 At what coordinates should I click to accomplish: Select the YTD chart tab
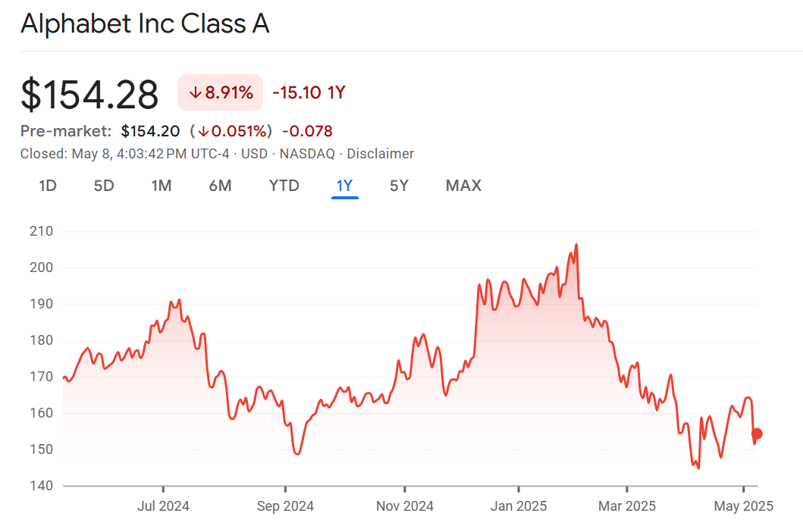(x=284, y=186)
